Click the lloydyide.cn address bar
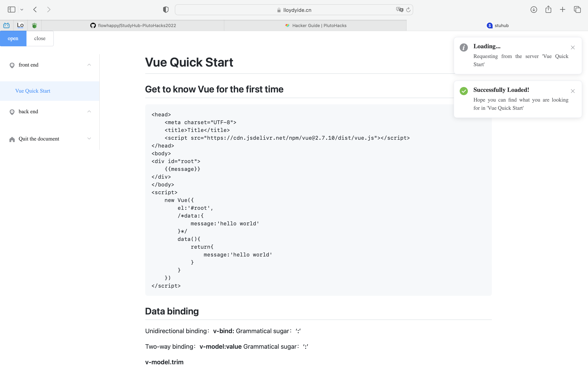The width and height of the screenshot is (588, 367). [x=294, y=10]
